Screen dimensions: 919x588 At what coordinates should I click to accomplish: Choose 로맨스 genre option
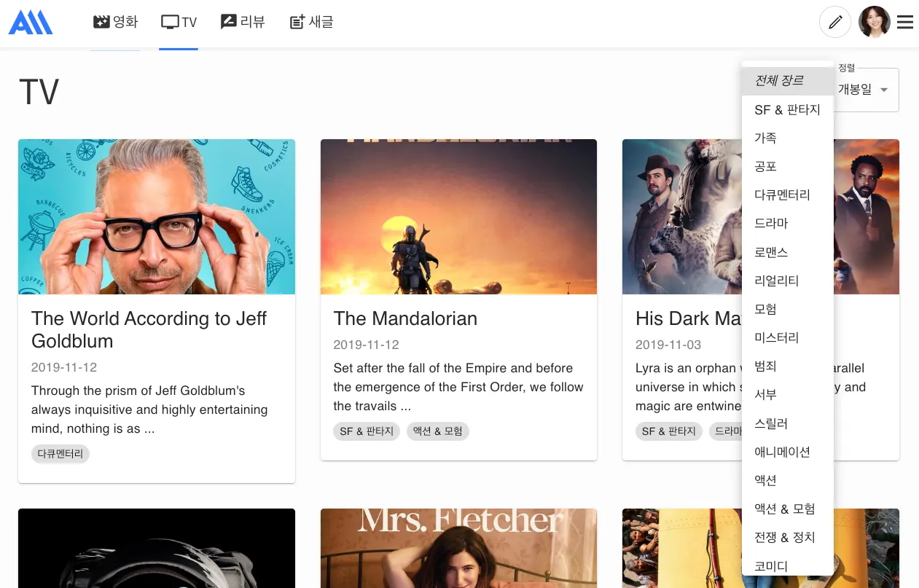(788, 252)
